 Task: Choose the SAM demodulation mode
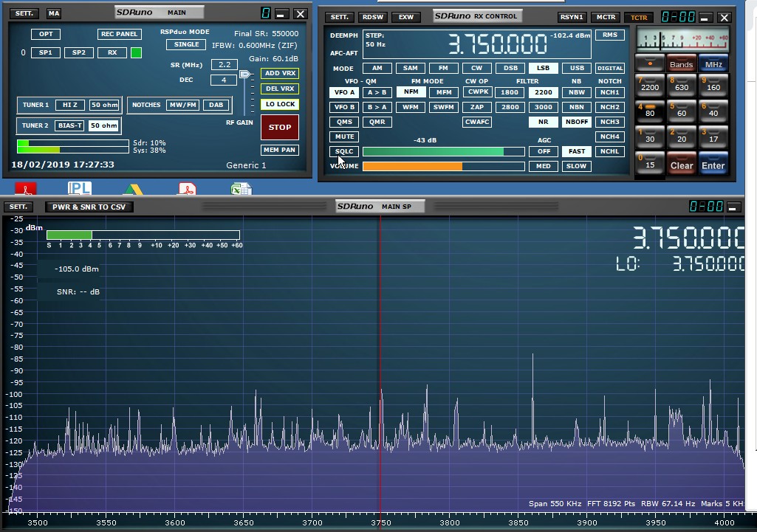click(x=411, y=68)
